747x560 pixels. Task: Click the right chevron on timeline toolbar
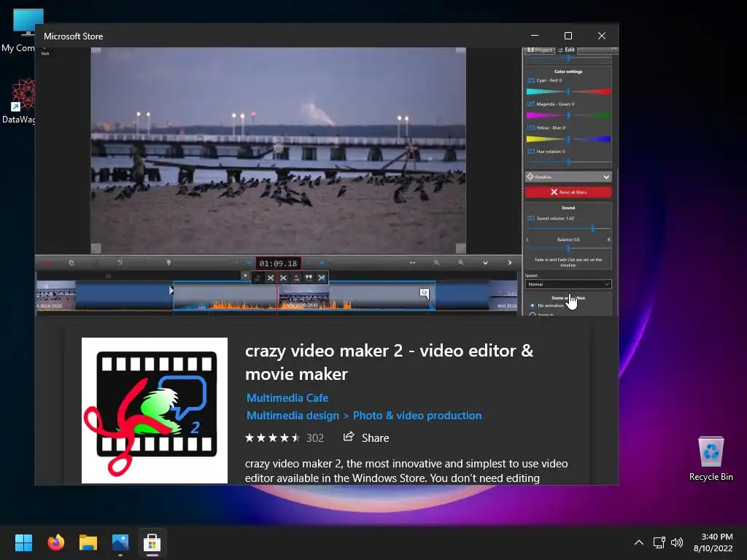[509, 262]
